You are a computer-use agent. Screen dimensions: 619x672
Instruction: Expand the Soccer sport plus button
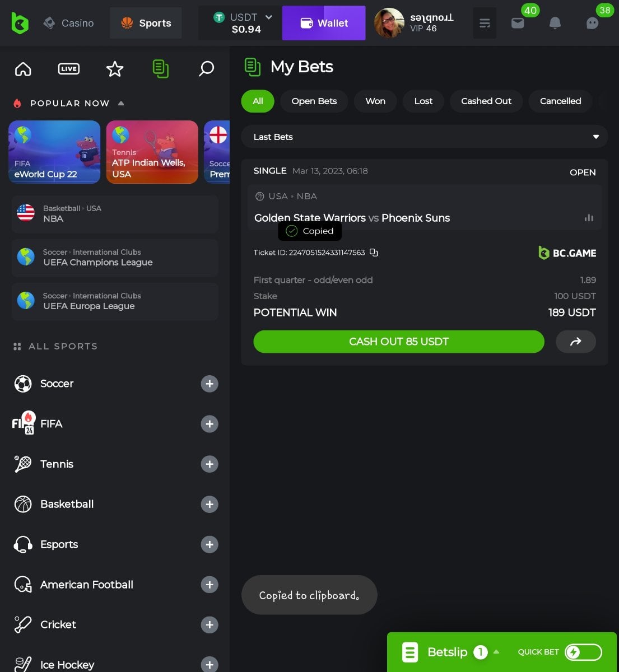click(210, 384)
